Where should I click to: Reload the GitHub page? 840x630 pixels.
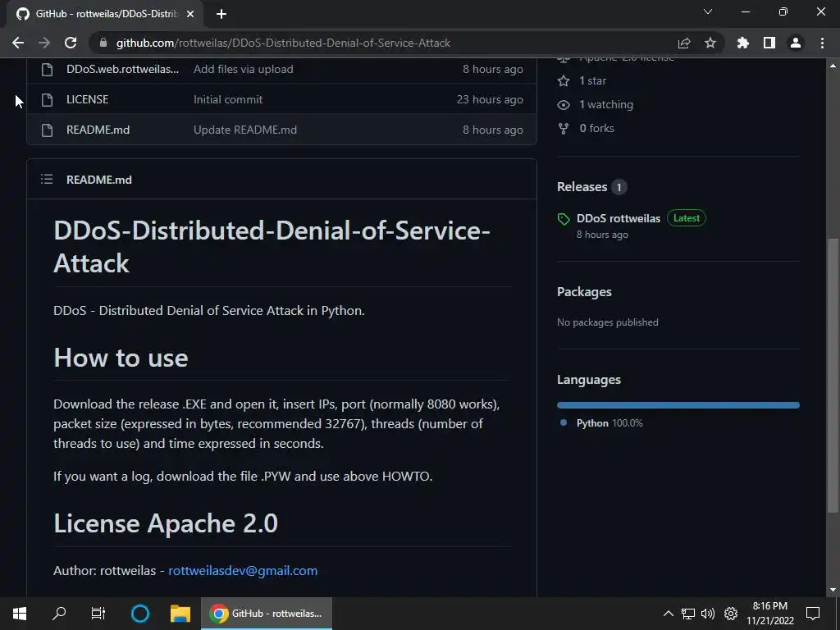point(71,43)
